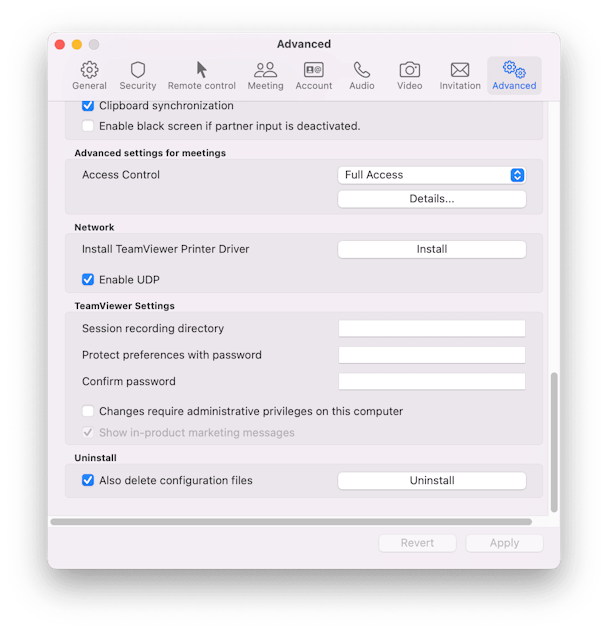The image size is (608, 632).
Task: Click the Network section heading
Action: coord(94,227)
